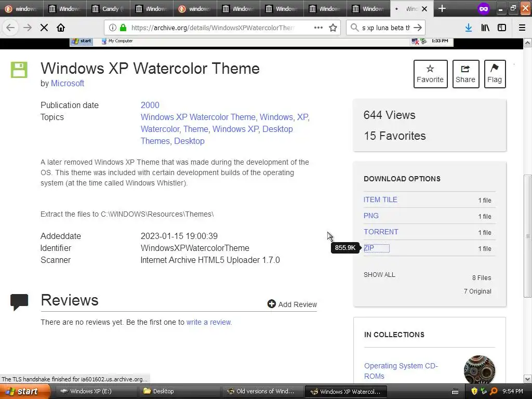The image size is (532, 399).
Task: Stop loading the page
Action: pyautogui.click(x=44, y=28)
